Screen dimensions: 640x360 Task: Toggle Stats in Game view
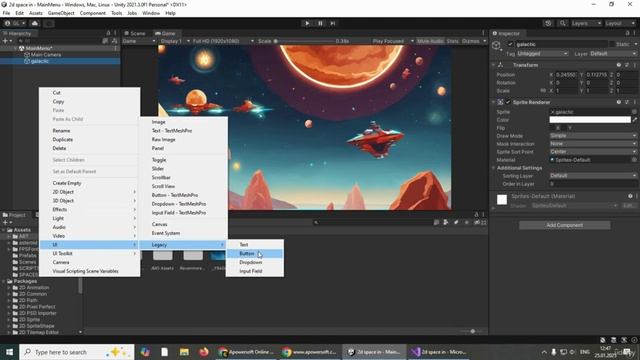pos(453,41)
